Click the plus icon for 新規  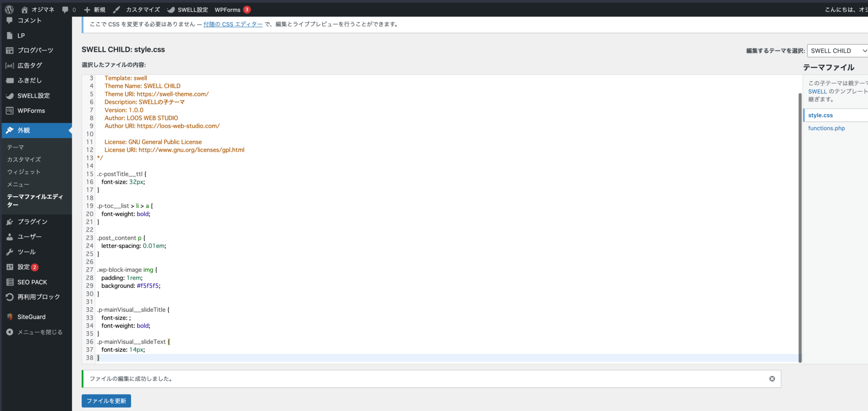(x=87, y=9)
